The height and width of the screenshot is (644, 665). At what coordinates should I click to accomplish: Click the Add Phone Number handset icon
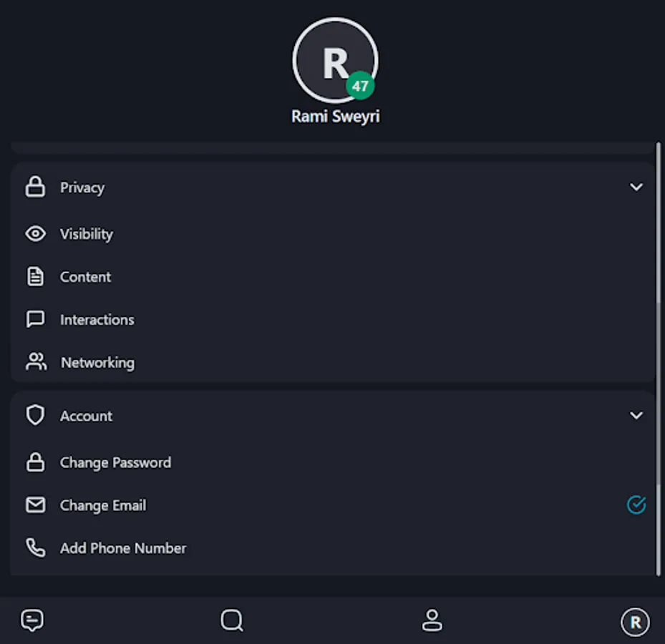click(x=36, y=548)
